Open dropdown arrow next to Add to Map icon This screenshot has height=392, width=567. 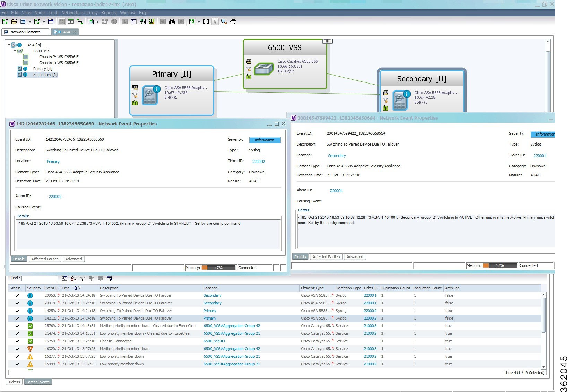[x=44, y=22]
